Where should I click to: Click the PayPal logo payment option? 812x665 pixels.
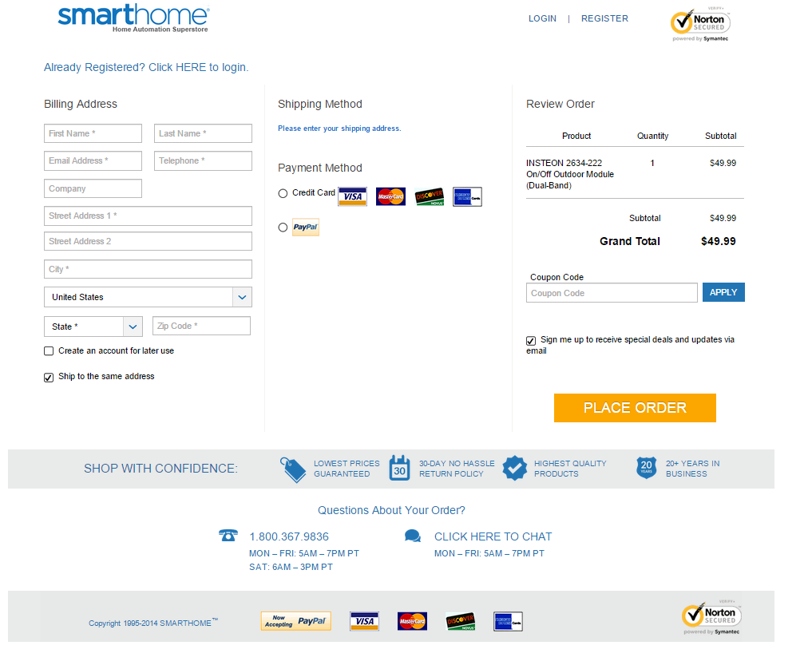(x=305, y=228)
